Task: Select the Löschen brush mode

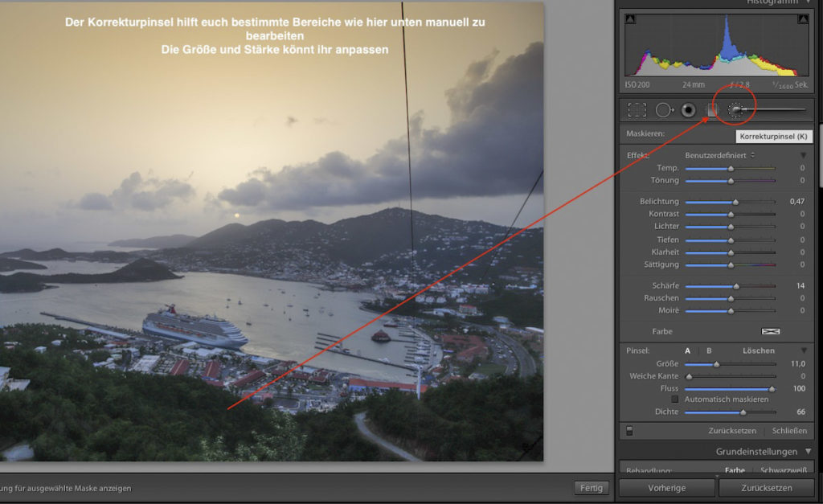Action: point(758,350)
